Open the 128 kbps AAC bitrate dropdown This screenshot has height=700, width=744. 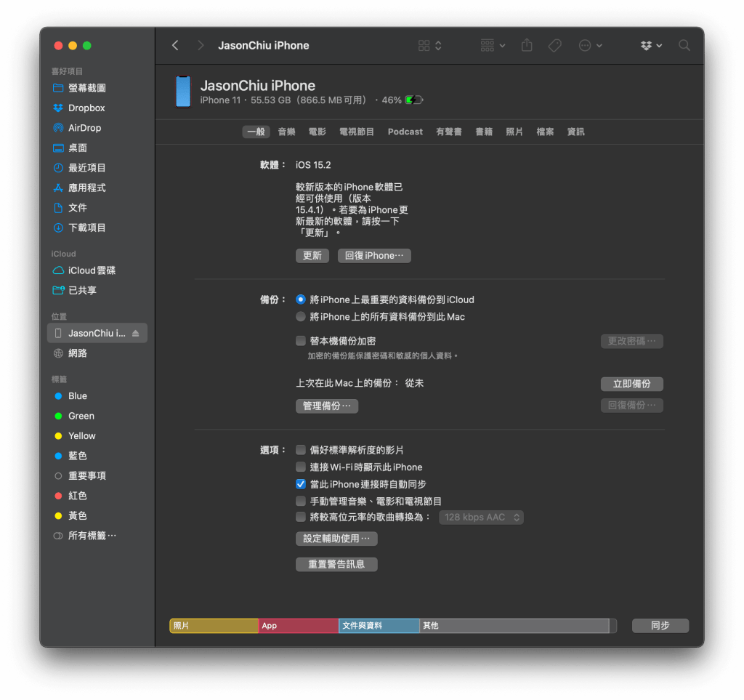click(x=481, y=518)
